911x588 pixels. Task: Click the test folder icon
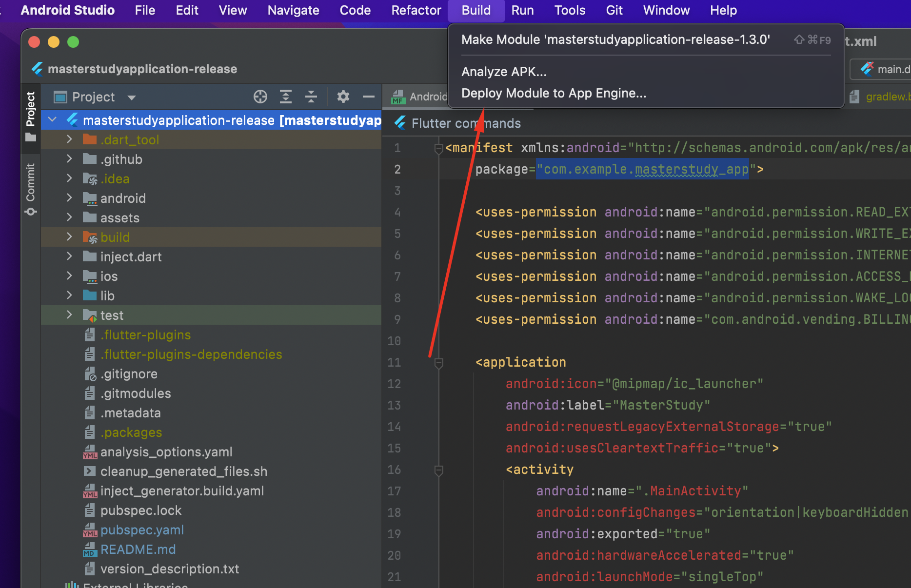point(90,315)
